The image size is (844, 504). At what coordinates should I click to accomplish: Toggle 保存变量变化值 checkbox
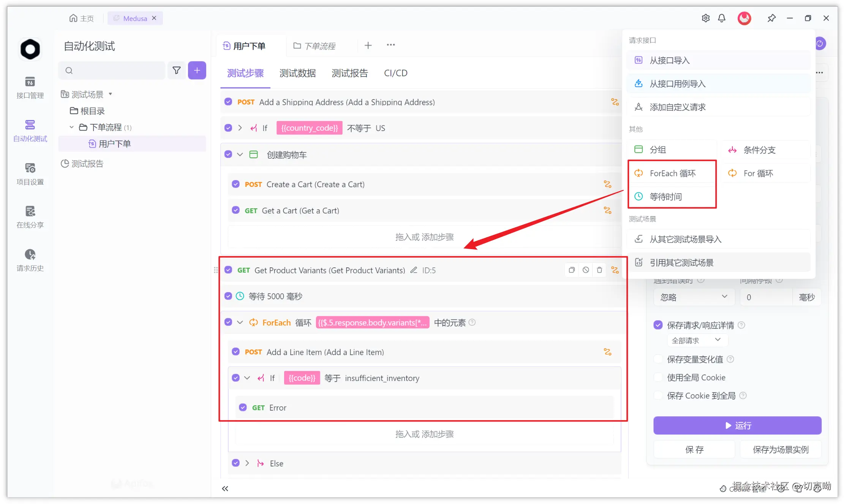658,359
